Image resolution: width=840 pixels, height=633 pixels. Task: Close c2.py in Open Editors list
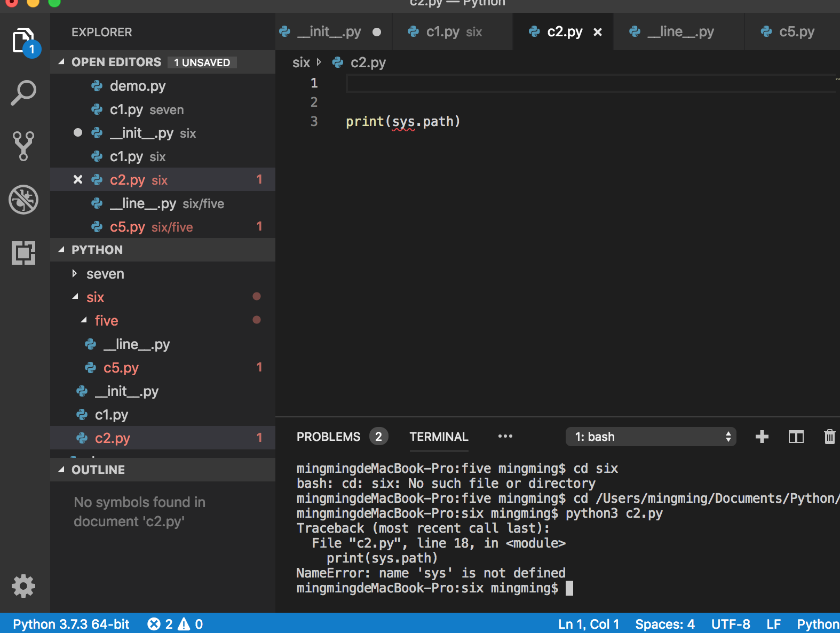point(78,179)
